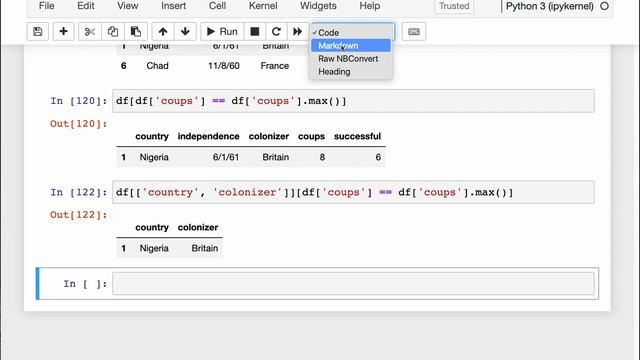Viewport: 640px width, 360px height.
Task: Click 'Britain' in the Out[122] table
Action: pos(205,248)
